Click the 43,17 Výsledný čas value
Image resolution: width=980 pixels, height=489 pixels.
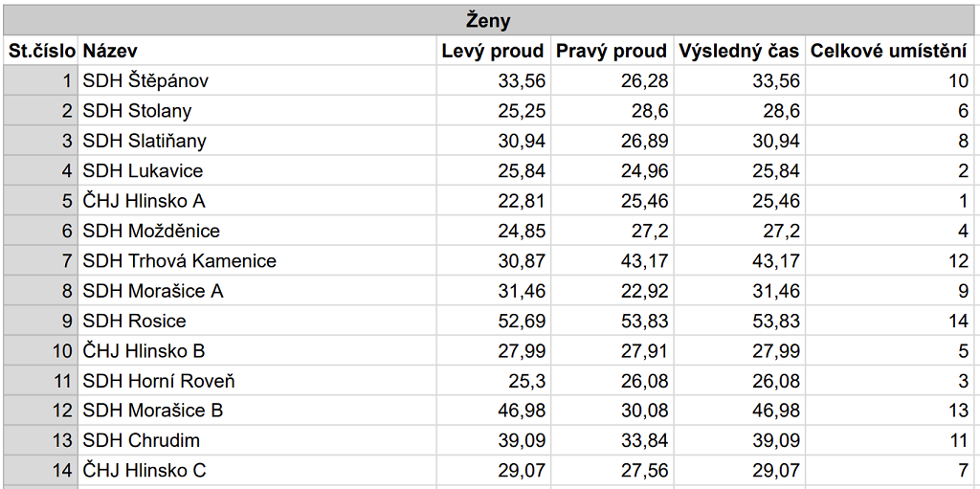(x=740, y=260)
